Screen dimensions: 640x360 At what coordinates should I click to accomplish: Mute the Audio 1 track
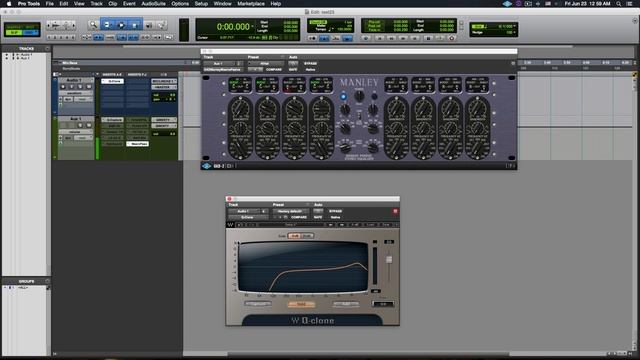click(x=89, y=87)
